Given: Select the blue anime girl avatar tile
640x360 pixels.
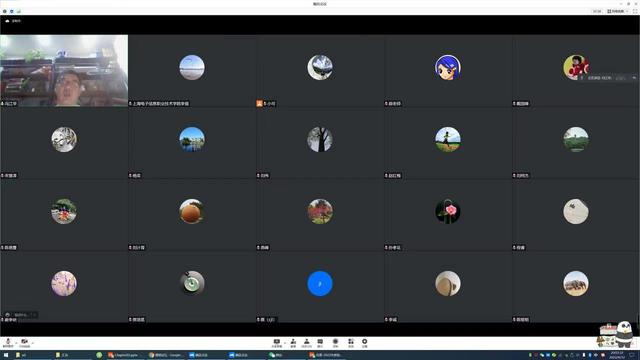Looking at the screenshot, I should coord(448,71).
